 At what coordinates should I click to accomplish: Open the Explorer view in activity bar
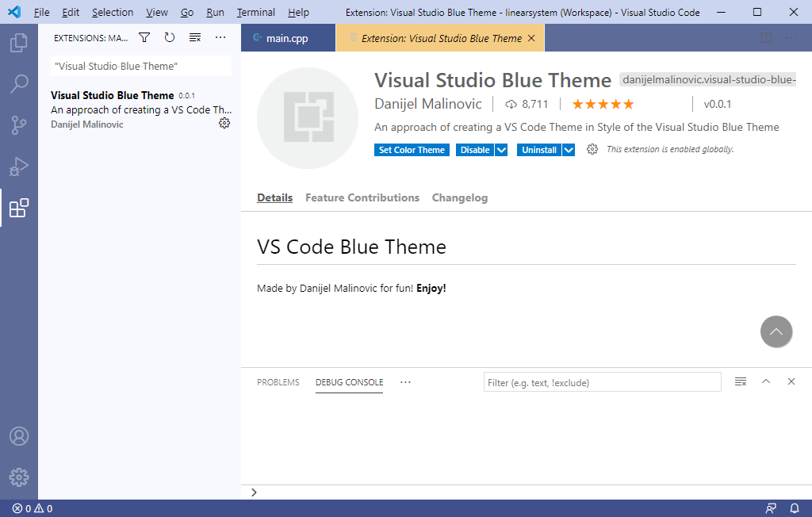coord(19,43)
